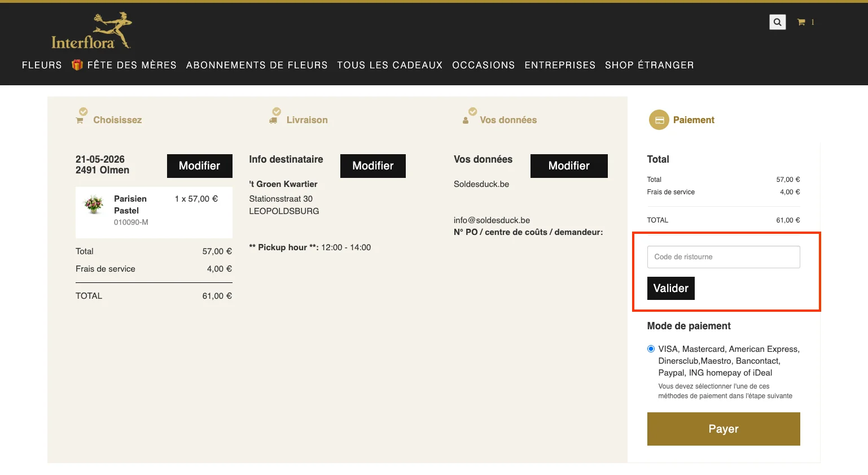
Task: Click Modifier next to Info destinataire
Action: [373, 166]
